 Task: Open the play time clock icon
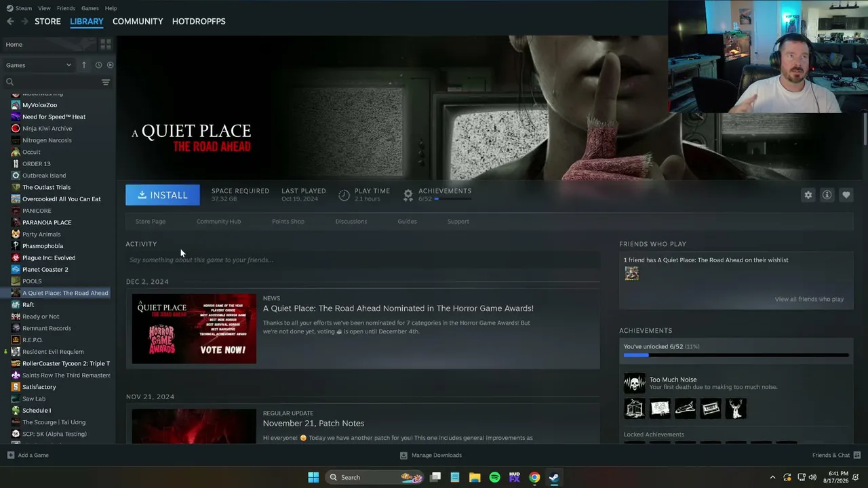tap(344, 195)
